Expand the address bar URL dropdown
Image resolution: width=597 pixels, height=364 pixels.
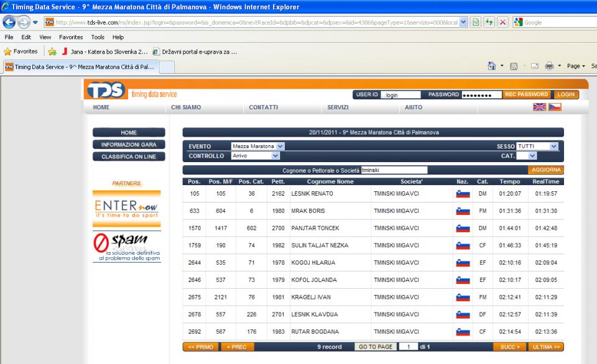(x=463, y=22)
